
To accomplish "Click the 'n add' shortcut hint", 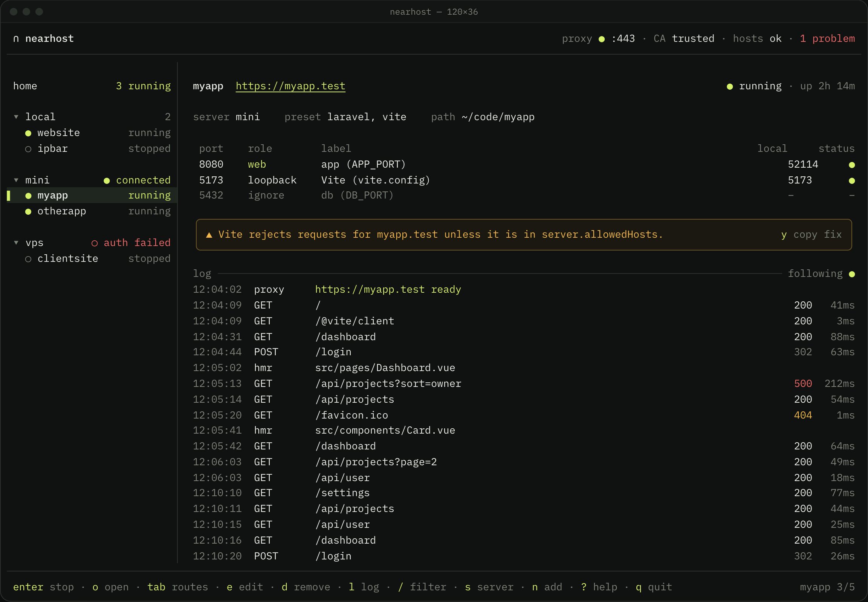I will (x=547, y=587).
